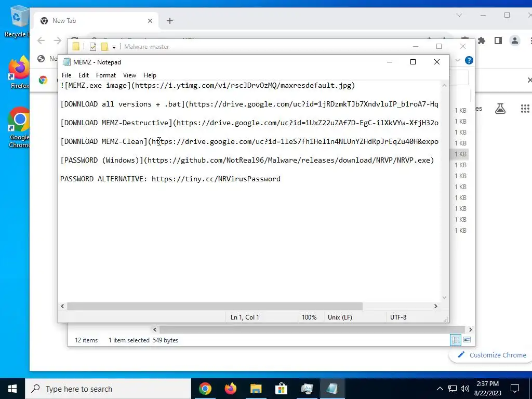Image resolution: width=532 pixels, height=399 pixels.
Task: Toggle Chrome side panel icon
Action: click(x=498, y=41)
